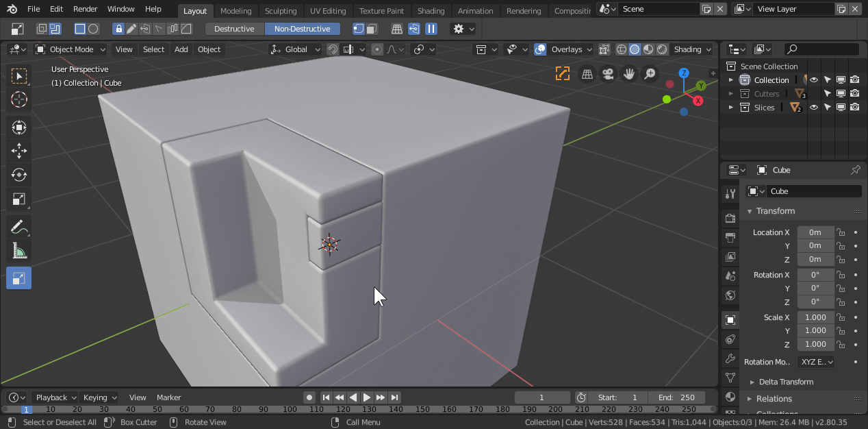The height and width of the screenshot is (429, 868).
Task: Open the Object Mode dropdown
Action: point(71,49)
